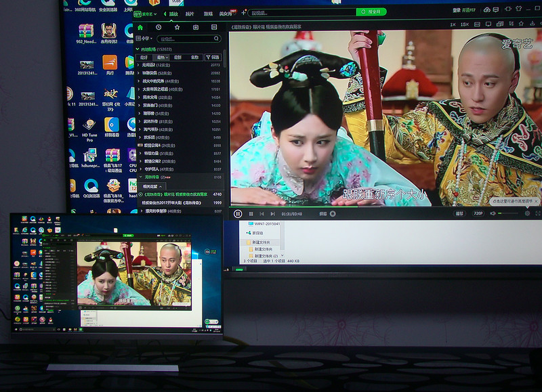Play the clip with 1999 plays
542x392 pixels.
(x=180, y=203)
